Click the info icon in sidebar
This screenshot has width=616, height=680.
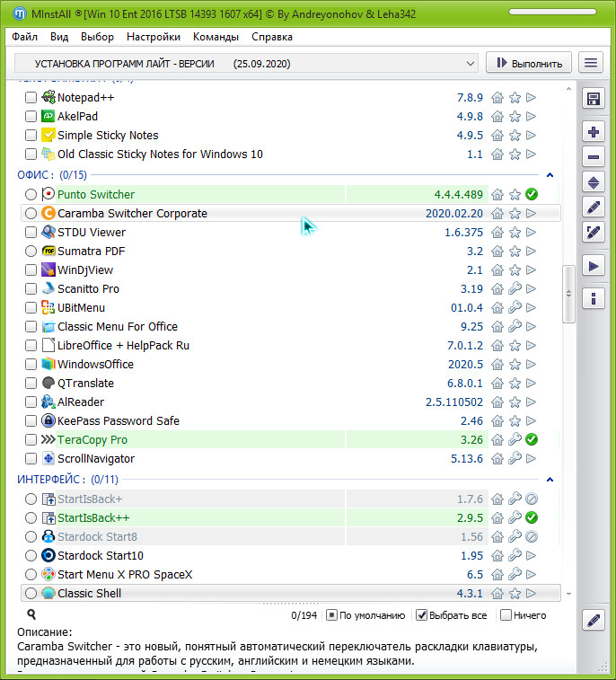point(593,298)
